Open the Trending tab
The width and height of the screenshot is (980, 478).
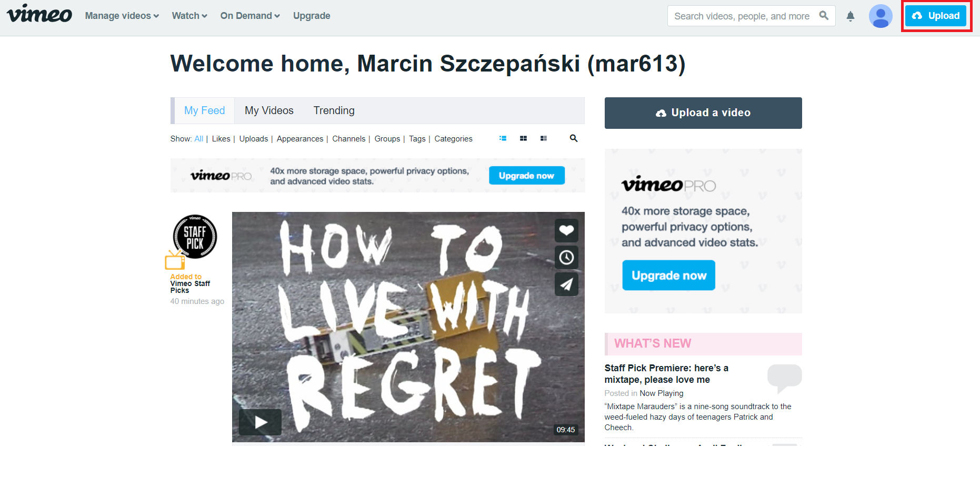tap(334, 110)
